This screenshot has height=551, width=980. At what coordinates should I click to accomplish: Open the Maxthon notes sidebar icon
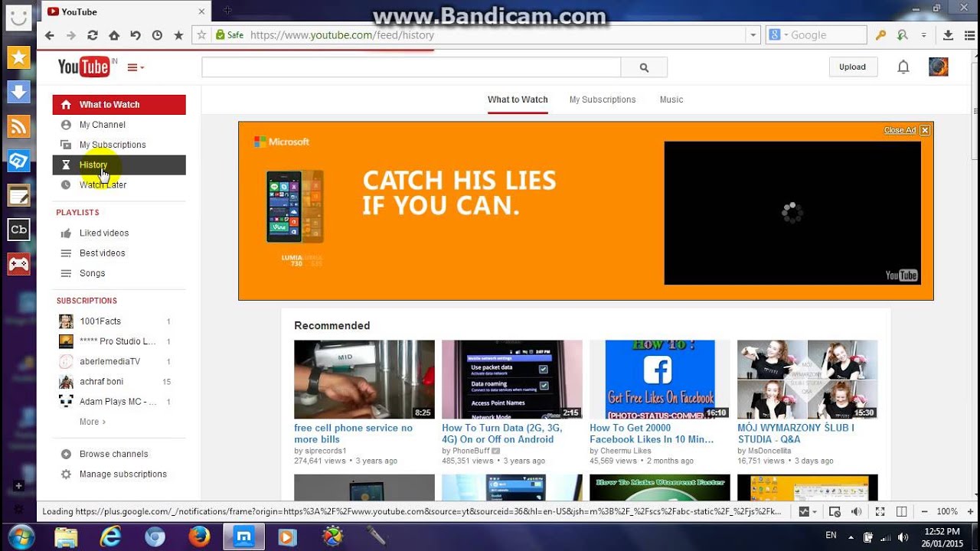[18, 195]
